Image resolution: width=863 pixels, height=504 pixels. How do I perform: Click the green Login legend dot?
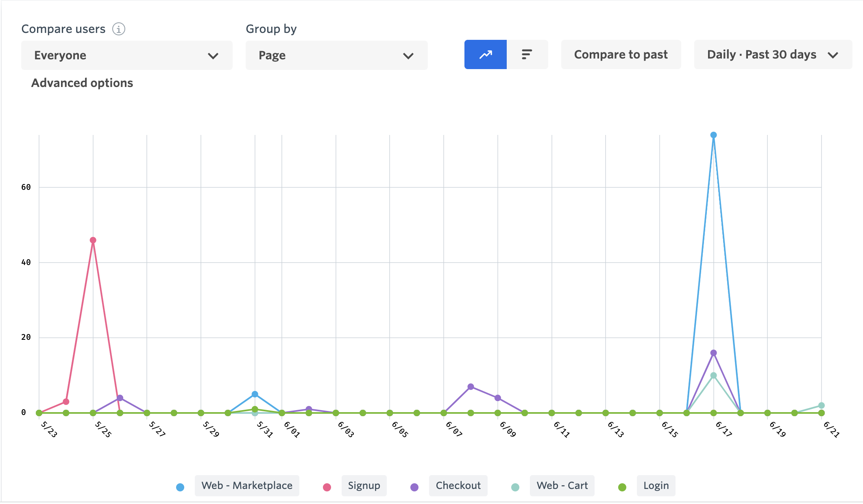click(x=622, y=487)
